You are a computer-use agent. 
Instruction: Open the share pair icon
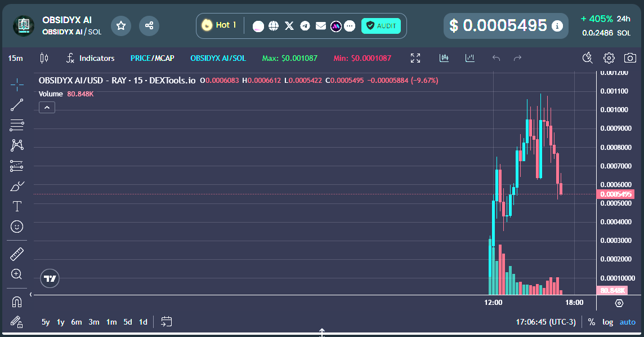click(149, 26)
